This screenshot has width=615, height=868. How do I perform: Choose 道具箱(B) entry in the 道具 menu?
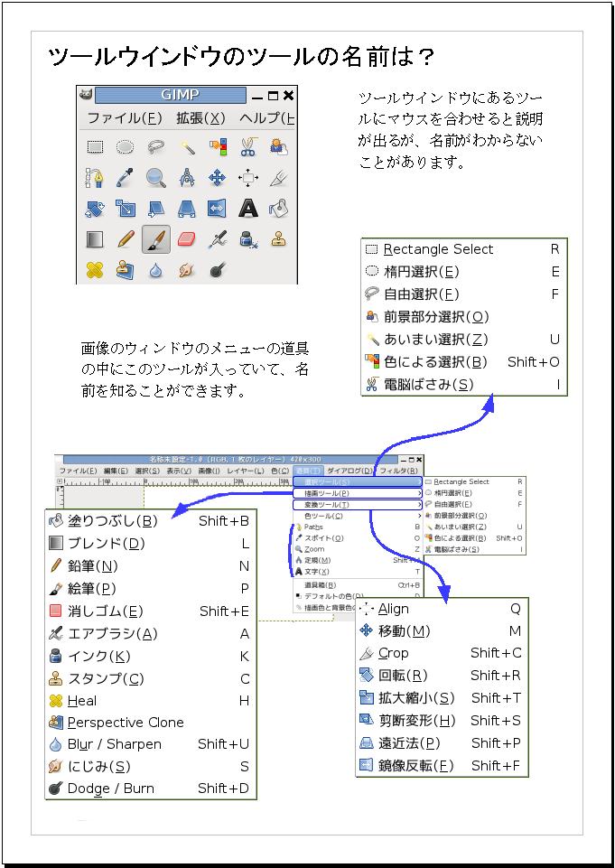(x=358, y=585)
